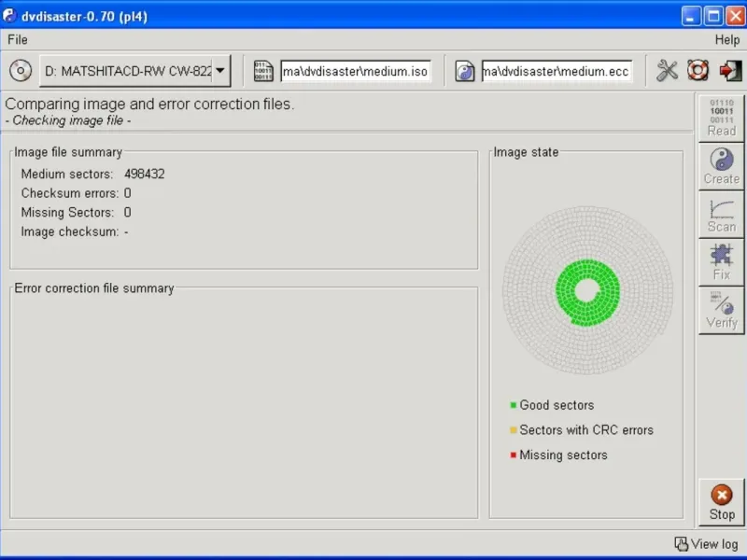Image resolution: width=747 pixels, height=560 pixels.
Task: Click the Error correction file summary heading
Action: click(x=94, y=288)
